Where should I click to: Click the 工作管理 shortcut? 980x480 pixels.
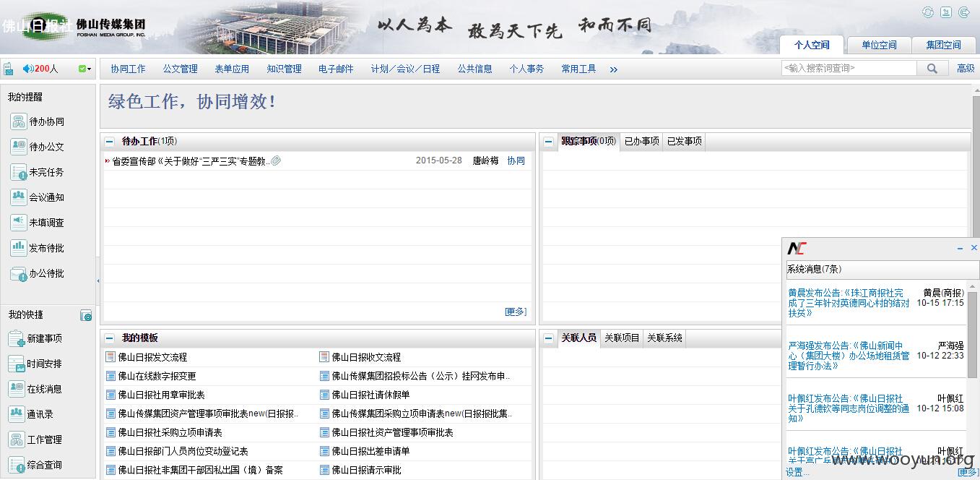point(36,440)
